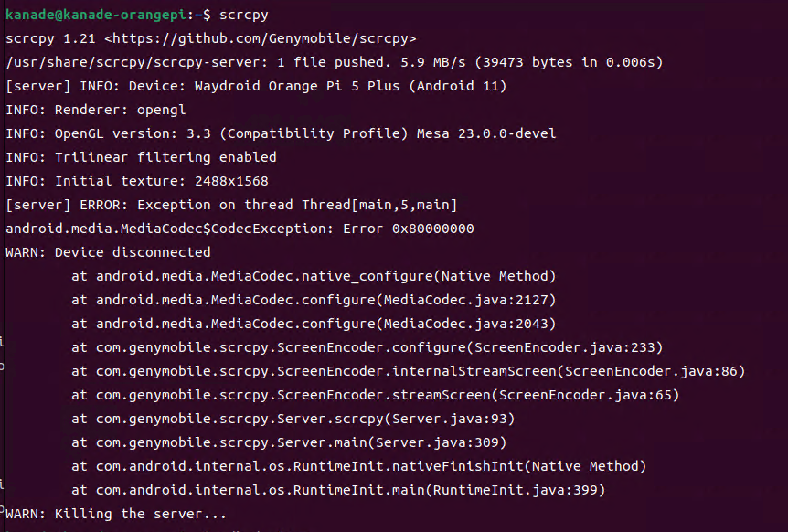Click the ScreenEncoder.internalStreamScreen stack frame
This screenshot has width=788, height=532.
click(408, 371)
